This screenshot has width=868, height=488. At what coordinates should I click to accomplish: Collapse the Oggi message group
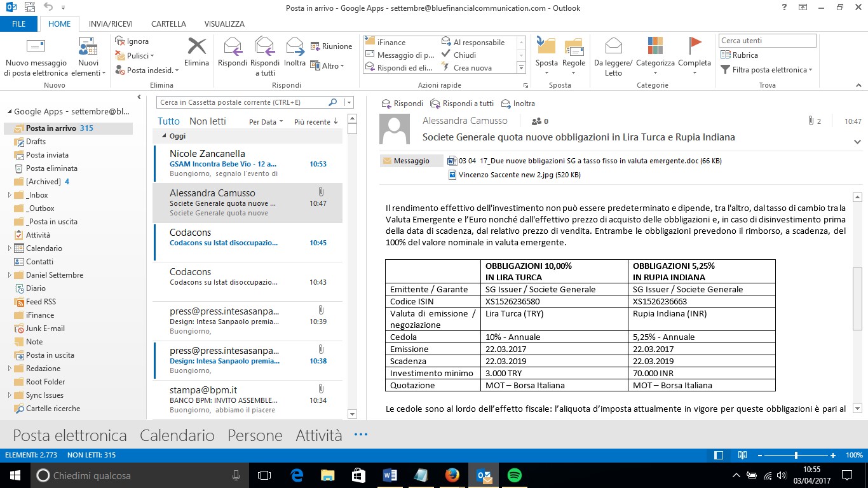tap(164, 136)
